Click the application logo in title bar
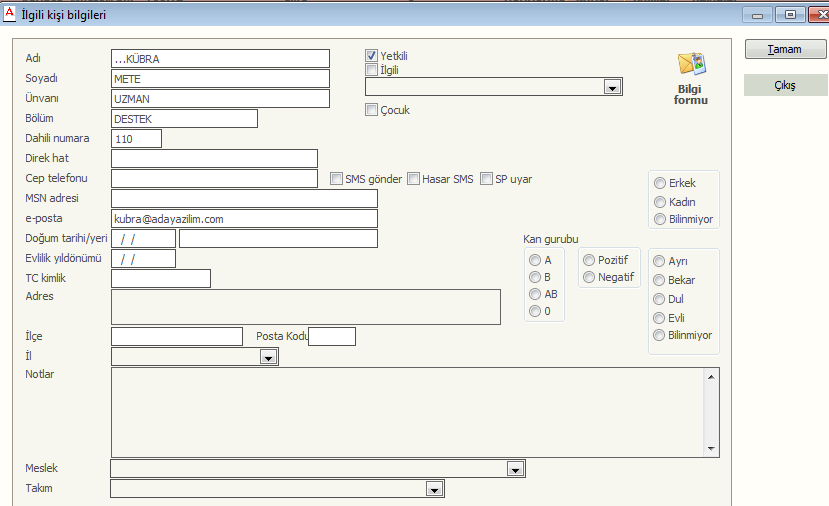 9,15
